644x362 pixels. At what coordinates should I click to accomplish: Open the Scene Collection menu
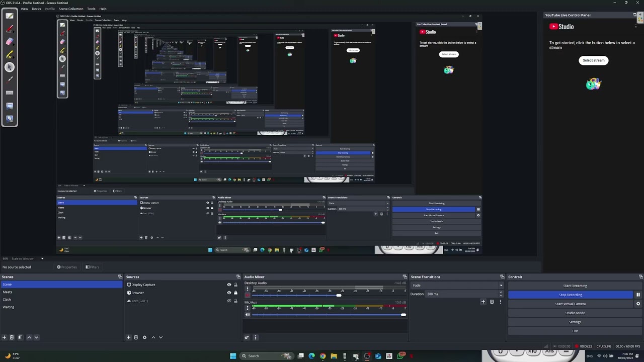click(x=71, y=9)
